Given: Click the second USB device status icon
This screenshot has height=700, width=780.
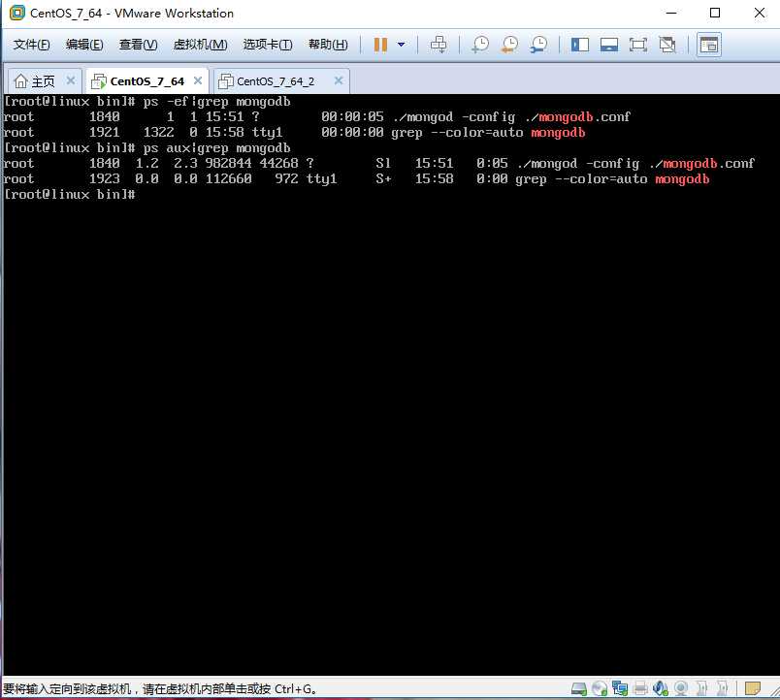Looking at the screenshot, I should 723,688.
